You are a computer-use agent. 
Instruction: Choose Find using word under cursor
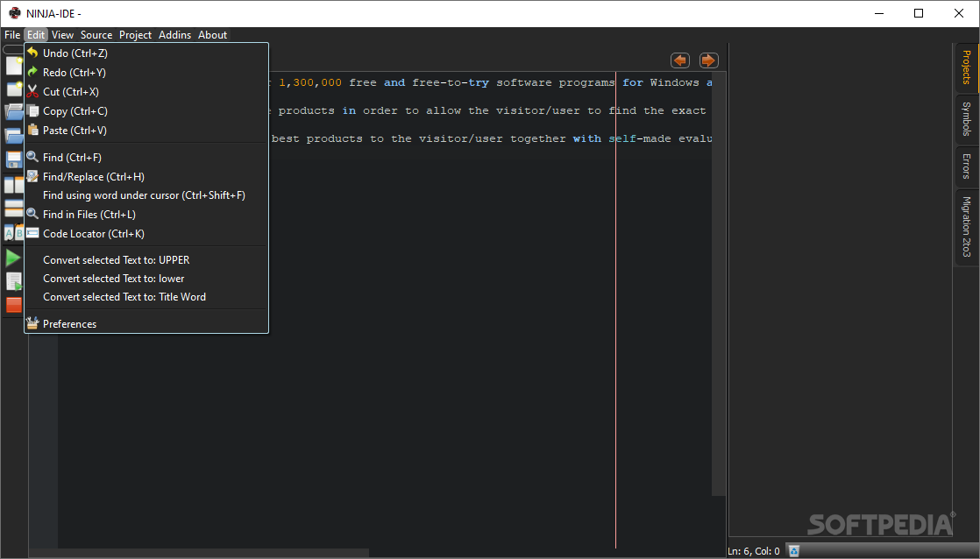click(x=146, y=195)
